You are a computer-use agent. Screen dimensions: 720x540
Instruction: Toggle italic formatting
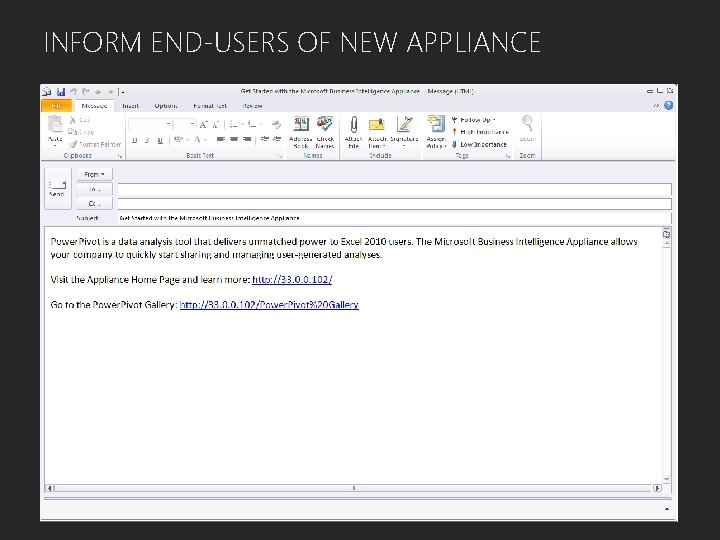pos(147,140)
